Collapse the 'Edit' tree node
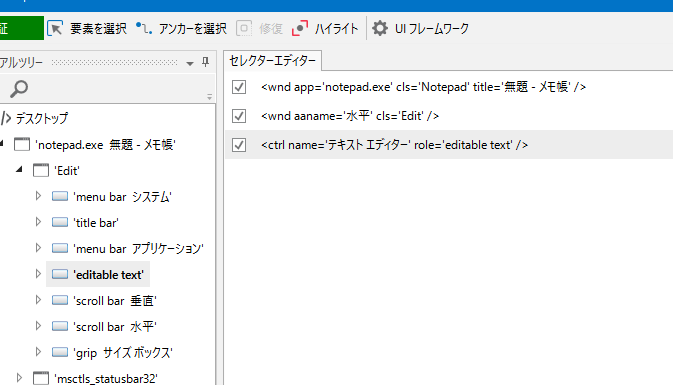Screen dimensions: 673x385 tap(19, 170)
